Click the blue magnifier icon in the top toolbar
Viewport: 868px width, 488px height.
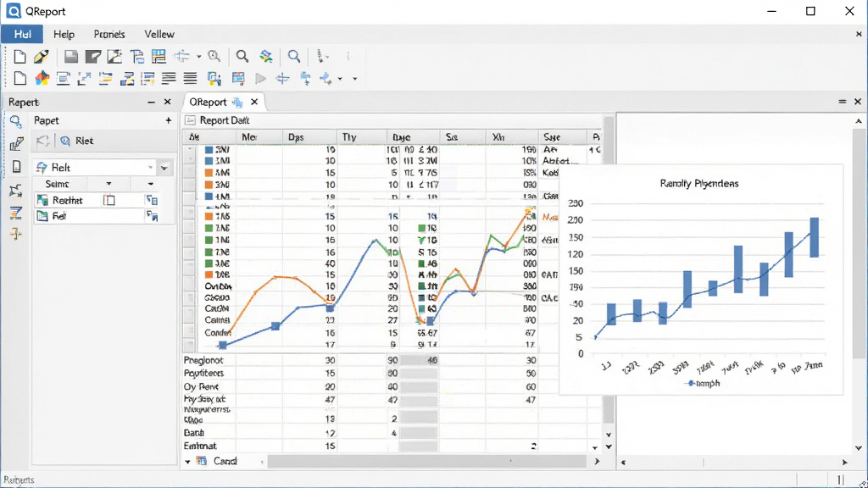click(294, 57)
